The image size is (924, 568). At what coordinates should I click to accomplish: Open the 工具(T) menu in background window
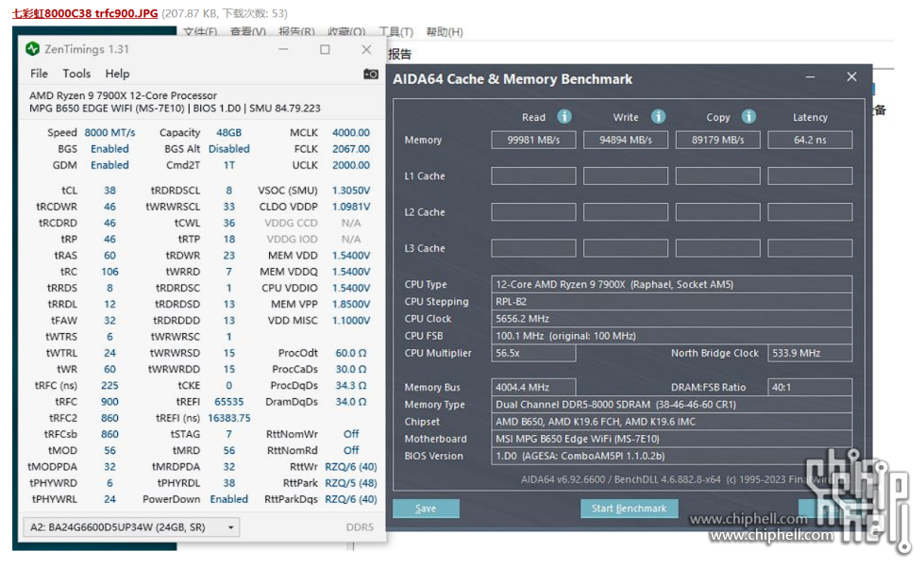(x=396, y=32)
